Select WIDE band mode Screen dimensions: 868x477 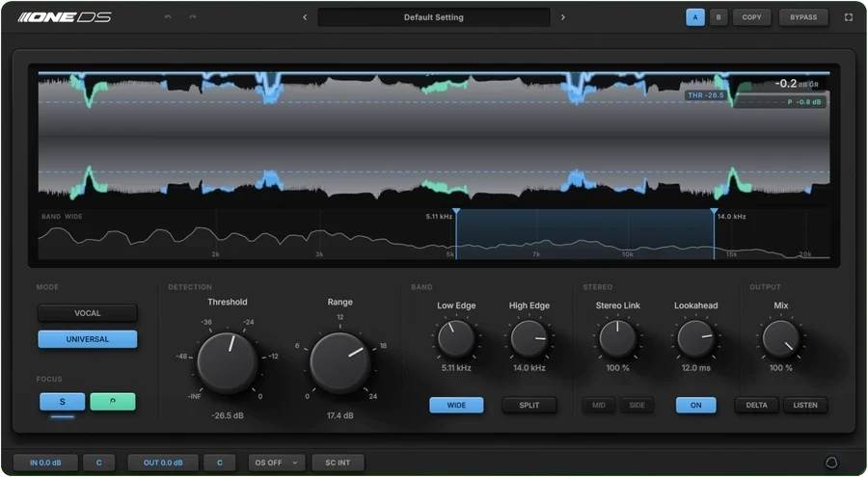click(456, 405)
